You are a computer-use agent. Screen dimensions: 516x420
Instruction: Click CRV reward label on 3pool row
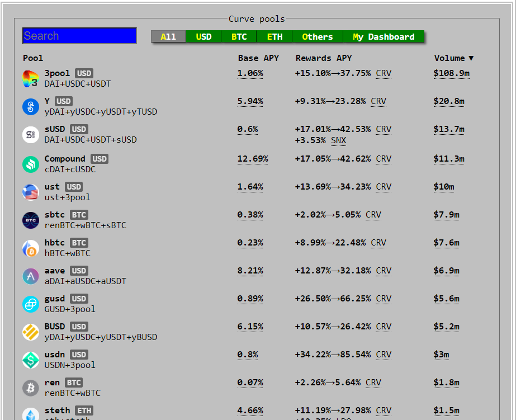click(x=384, y=73)
